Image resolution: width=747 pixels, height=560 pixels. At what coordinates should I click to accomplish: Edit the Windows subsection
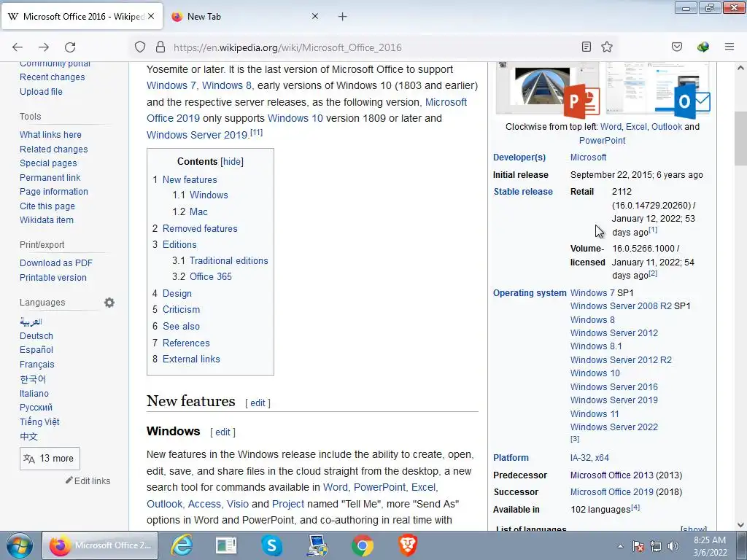[x=222, y=432]
